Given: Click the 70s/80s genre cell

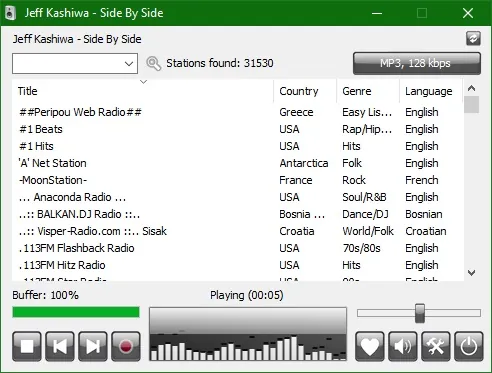Looking at the screenshot, I should [x=361, y=248].
